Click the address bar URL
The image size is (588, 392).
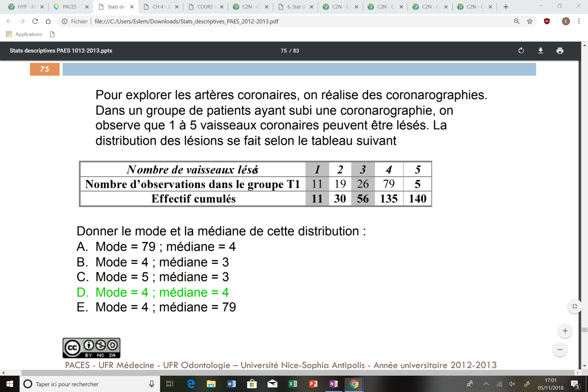[x=186, y=21]
